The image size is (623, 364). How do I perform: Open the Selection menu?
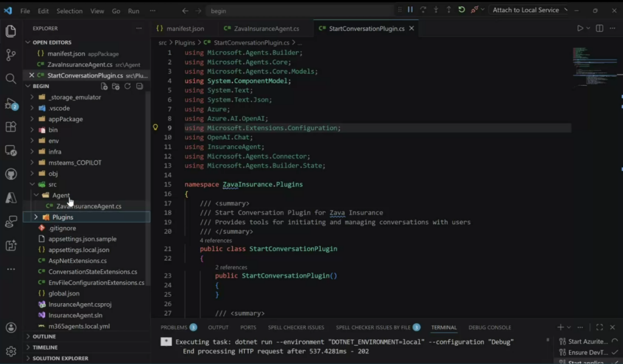(69, 11)
